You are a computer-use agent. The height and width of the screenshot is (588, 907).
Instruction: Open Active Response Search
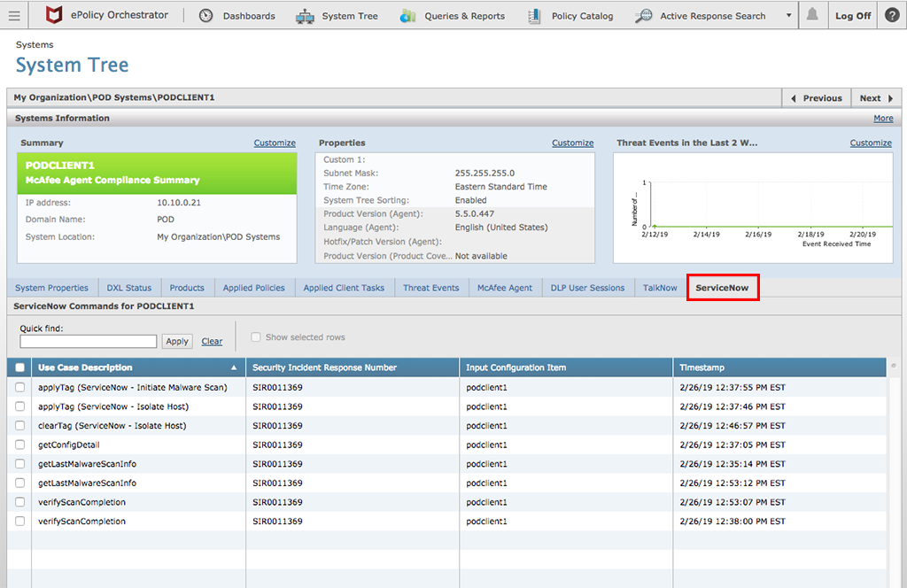[x=713, y=16]
